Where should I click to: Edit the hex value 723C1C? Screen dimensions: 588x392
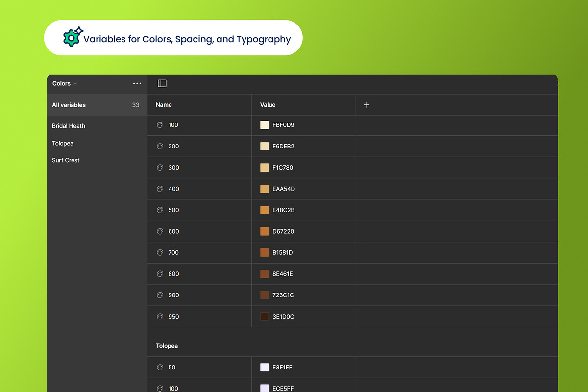(283, 295)
